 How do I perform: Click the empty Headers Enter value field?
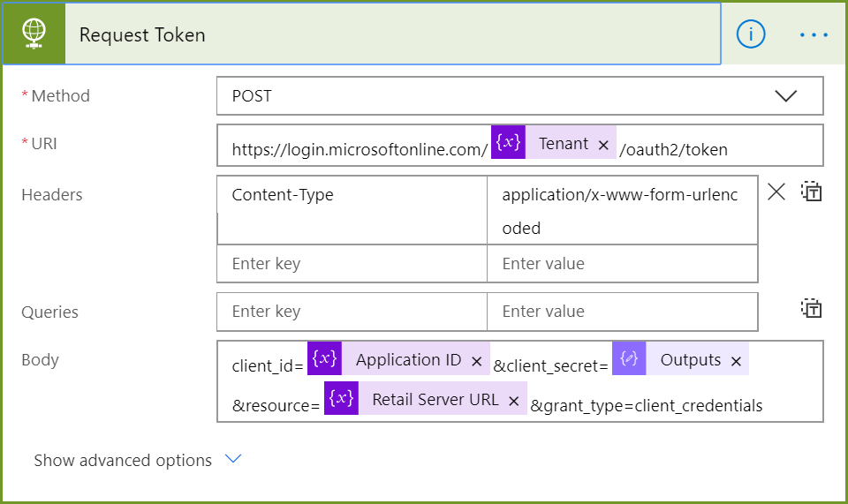coord(622,264)
